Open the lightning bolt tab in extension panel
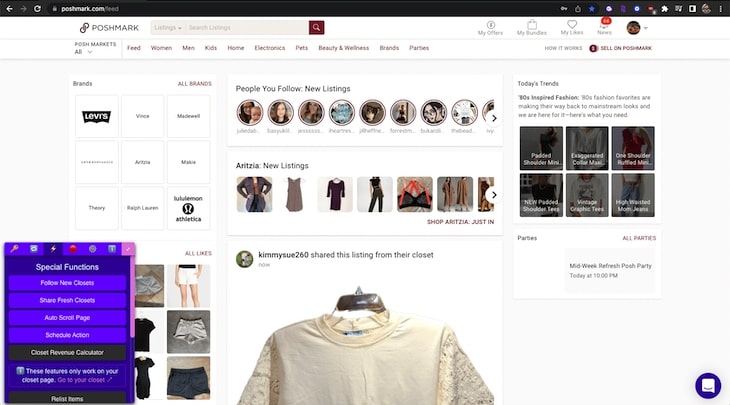Image resolution: width=730 pixels, height=405 pixels. (x=53, y=249)
